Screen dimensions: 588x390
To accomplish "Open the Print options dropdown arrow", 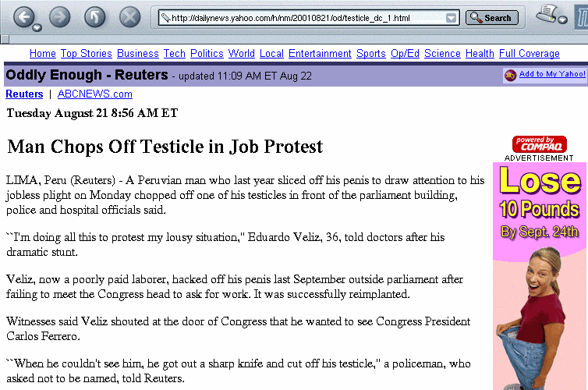I will coord(562,19).
